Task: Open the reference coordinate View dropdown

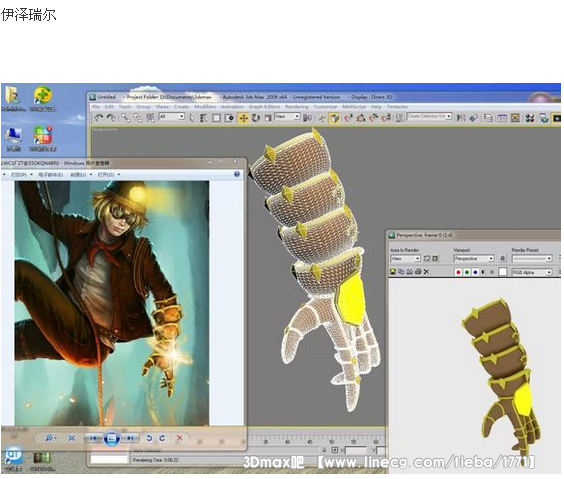Action: coord(287,116)
